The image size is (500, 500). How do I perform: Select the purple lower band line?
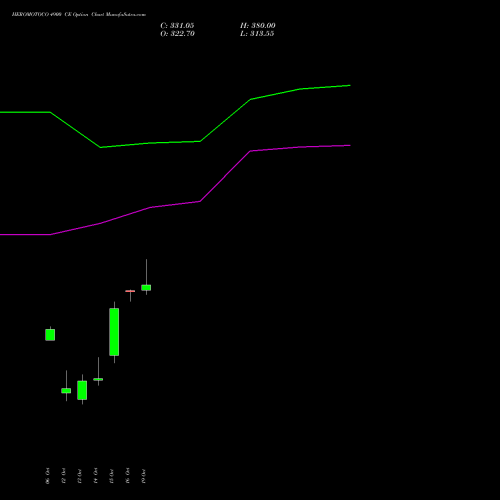pos(175,204)
